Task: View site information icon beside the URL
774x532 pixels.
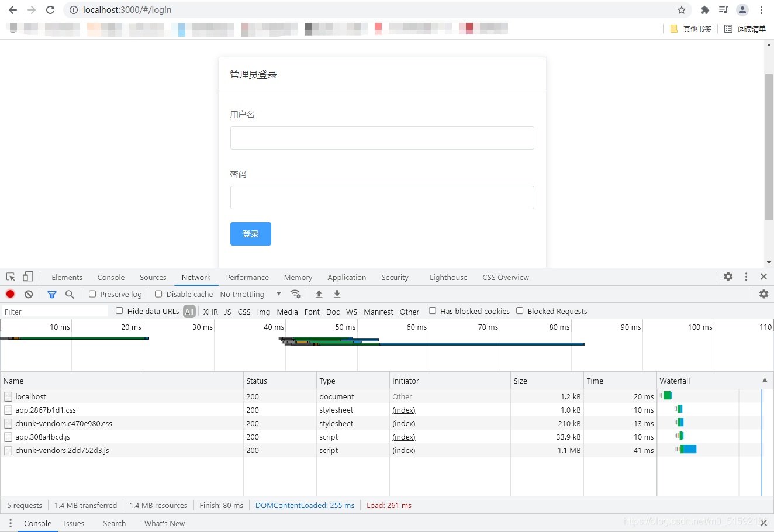Action: pos(73,10)
